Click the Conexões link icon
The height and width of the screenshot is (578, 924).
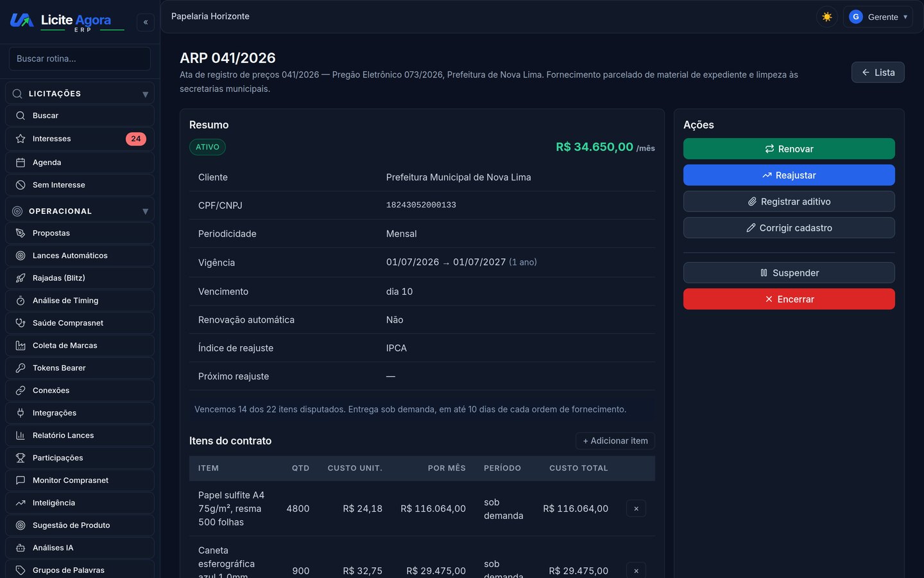tap(21, 390)
